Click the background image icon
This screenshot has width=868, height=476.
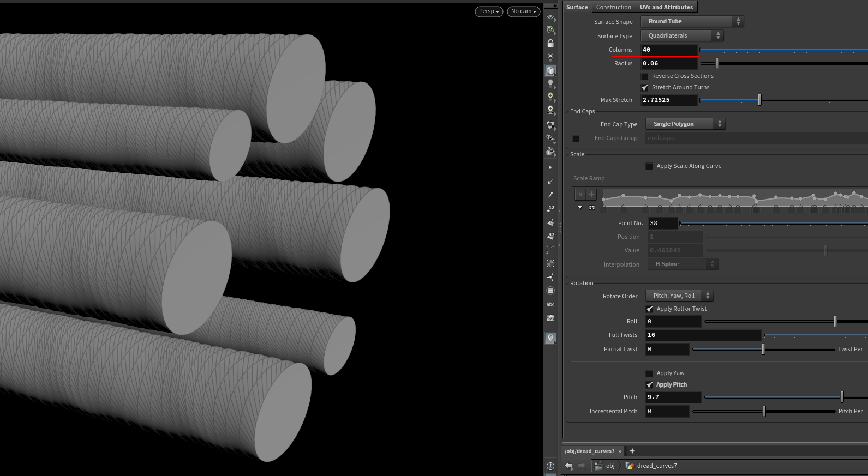(550, 318)
